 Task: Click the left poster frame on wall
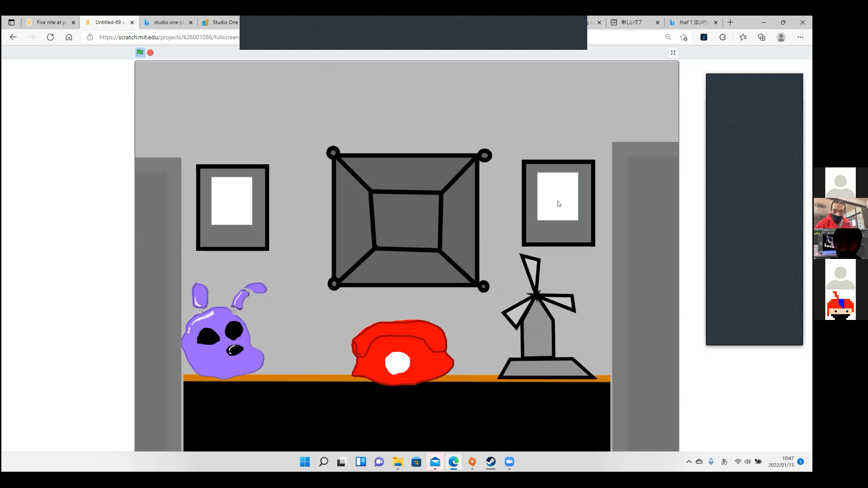click(x=233, y=207)
